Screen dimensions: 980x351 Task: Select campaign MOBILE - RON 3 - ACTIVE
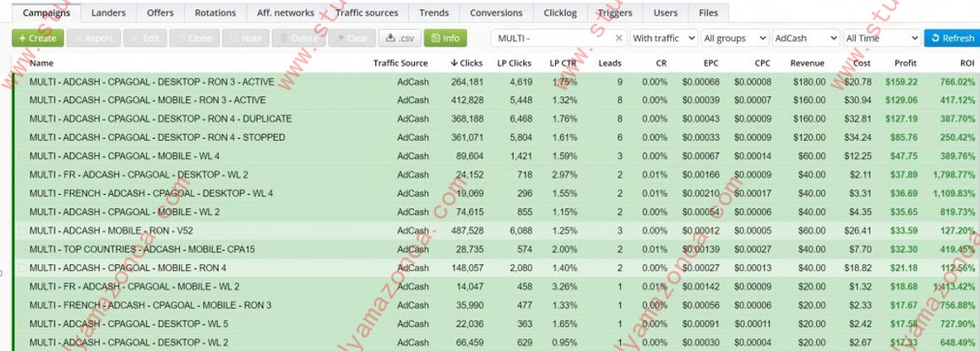pyautogui.click(x=148, y=100)
